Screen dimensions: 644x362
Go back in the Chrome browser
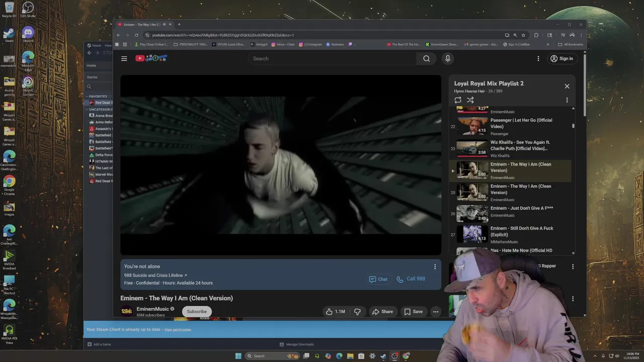click(118, 35)
